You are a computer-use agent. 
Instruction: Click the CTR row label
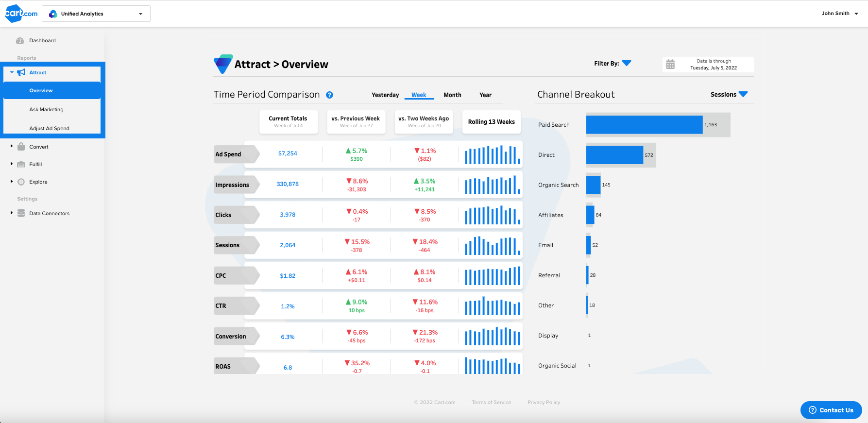(236, 306)
